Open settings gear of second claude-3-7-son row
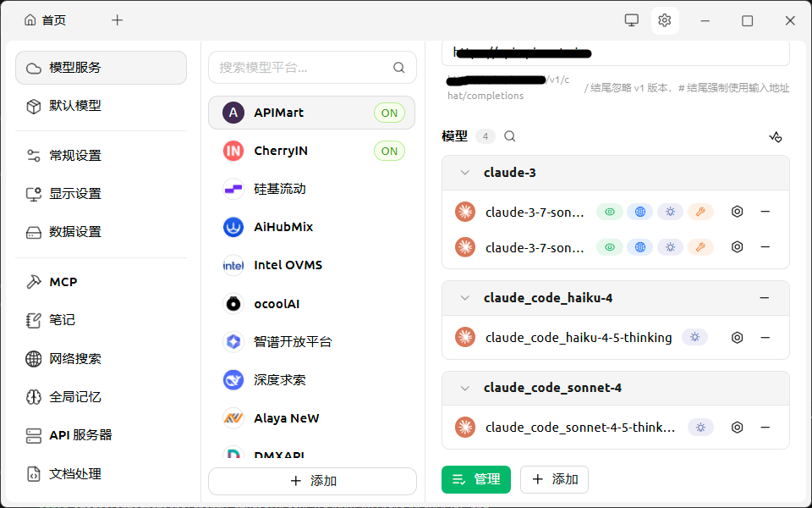This screenshot has width=812, height=508. [737, 246]
